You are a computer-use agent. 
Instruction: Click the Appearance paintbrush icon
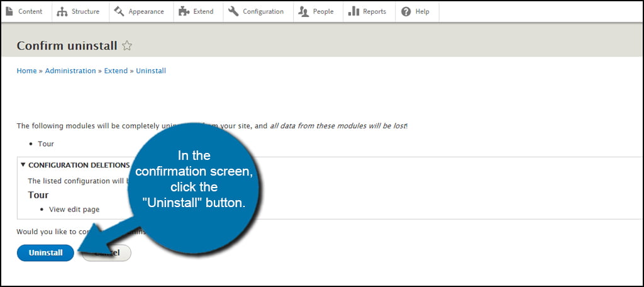pos(119,11)
